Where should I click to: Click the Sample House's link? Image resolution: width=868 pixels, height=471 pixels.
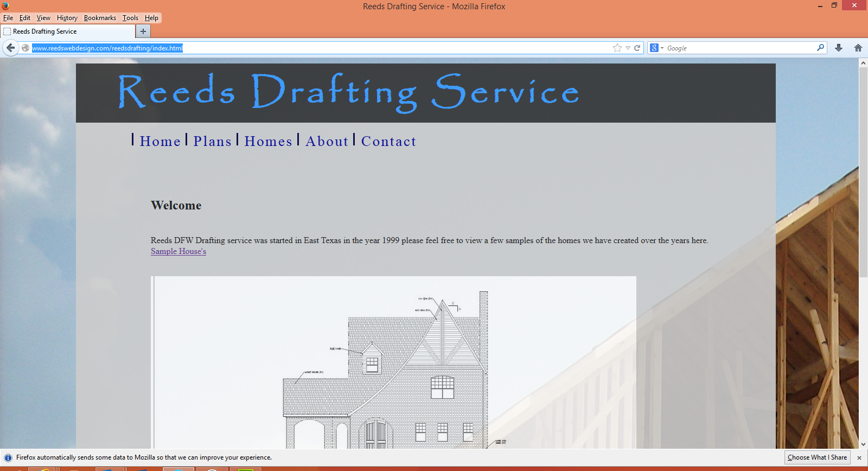(x=178, y=251)
